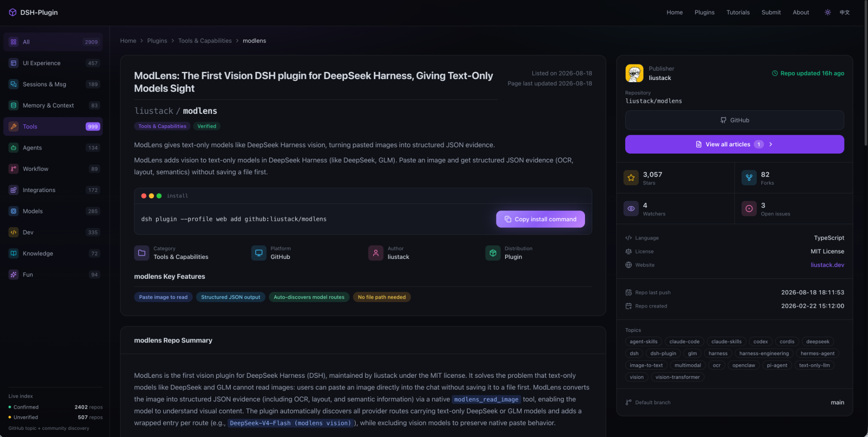Click the Repo updated clock icon
The height and width of the screenshot is (437, 868).
click(x=774, y=73)
